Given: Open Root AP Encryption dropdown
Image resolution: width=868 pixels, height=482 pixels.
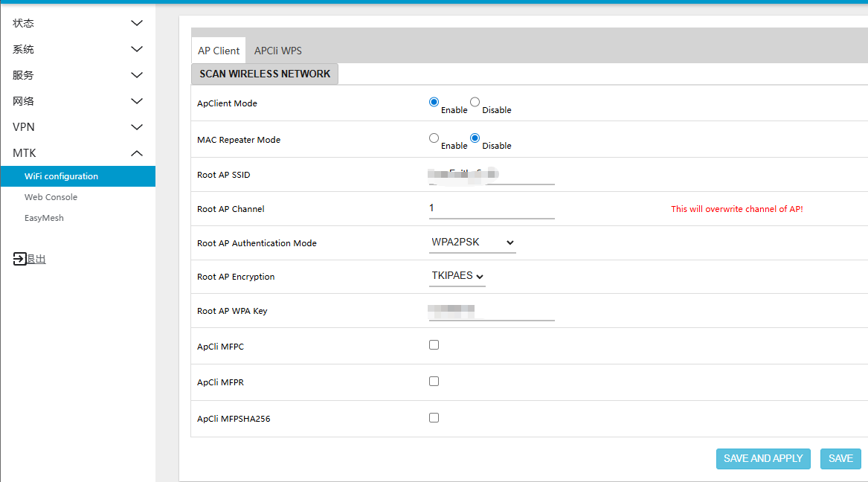Looking at the screenshot, I should point(457,276).
